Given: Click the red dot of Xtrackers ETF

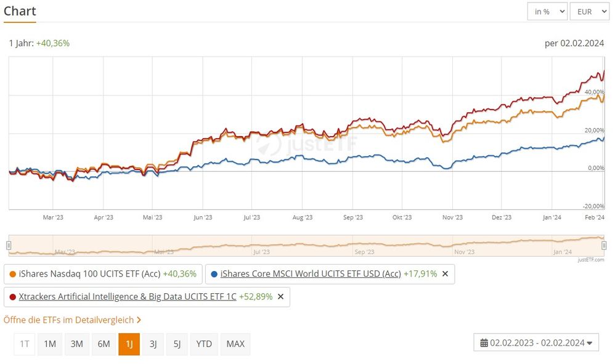Looking at the screenshot, I should [x=12, y=297].
